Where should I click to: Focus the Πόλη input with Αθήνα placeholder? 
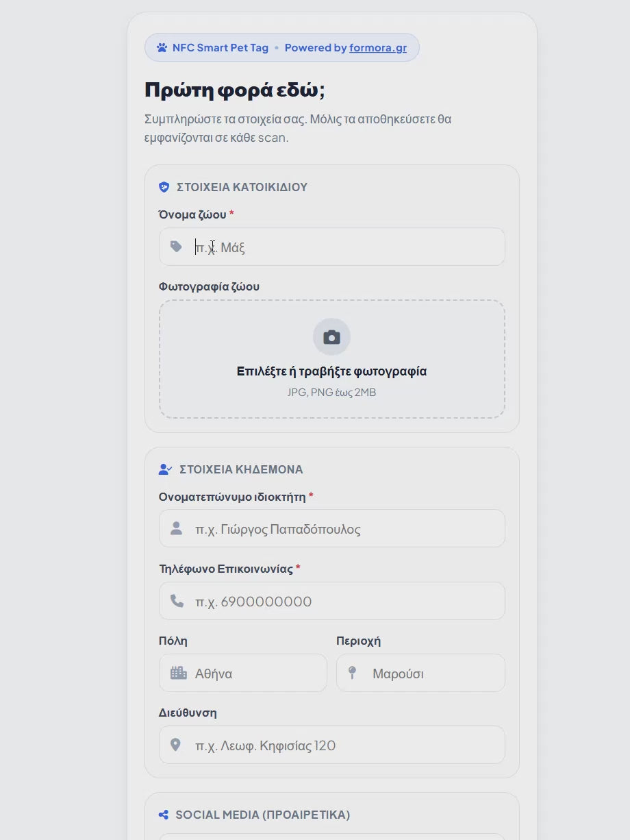click(243, 673)
